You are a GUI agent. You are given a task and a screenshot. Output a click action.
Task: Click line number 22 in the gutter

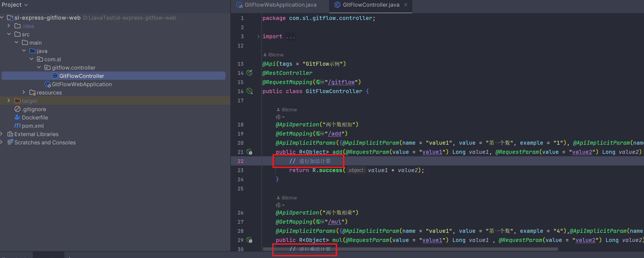(241, 161)
